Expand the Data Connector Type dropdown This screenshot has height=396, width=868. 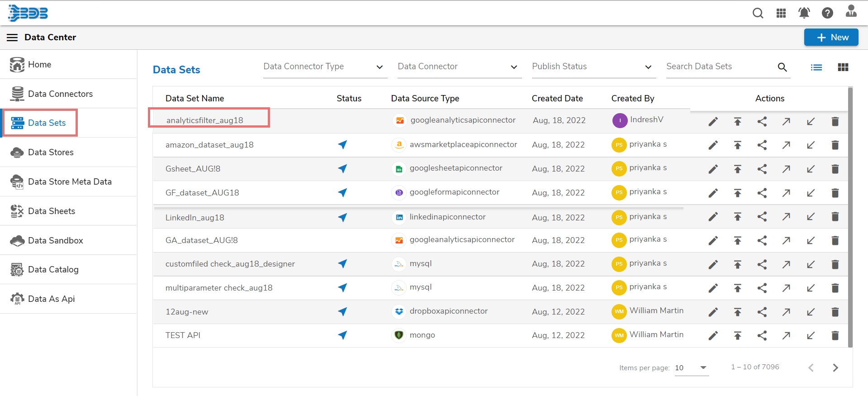tap(325, 67)
